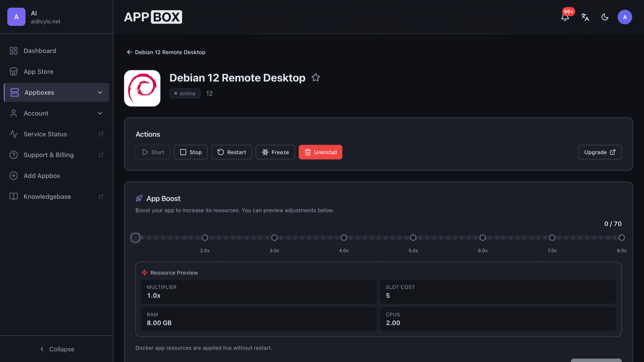Stop the Debian appbox
Screen dimensions: 644x362
[191, 152]
